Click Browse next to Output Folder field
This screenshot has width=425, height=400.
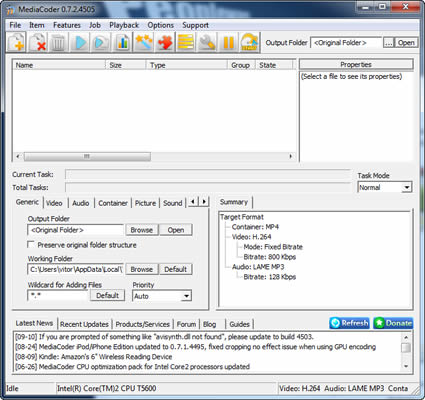142,230
